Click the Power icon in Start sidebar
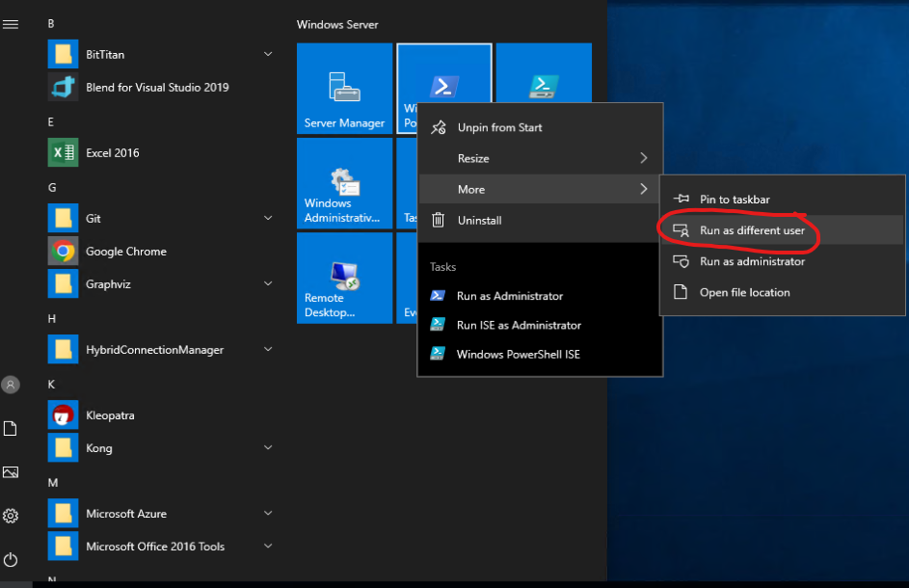The image size is (909, 588). pos(11,560)
